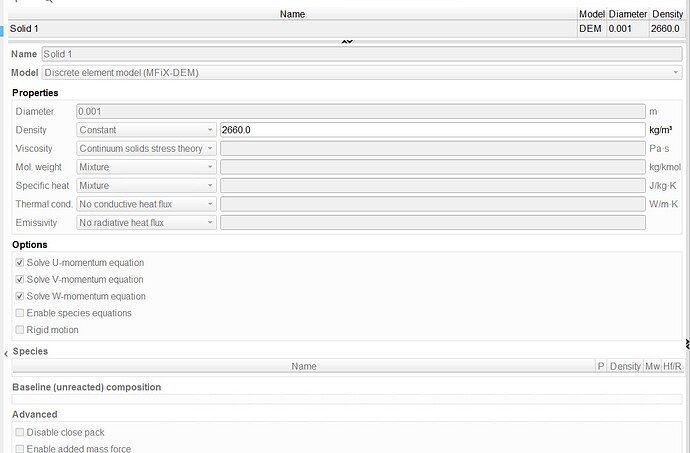Expand the Viscosity model dropdown
The height and width of the screenshot is (453, 690).
coord(146,148)
